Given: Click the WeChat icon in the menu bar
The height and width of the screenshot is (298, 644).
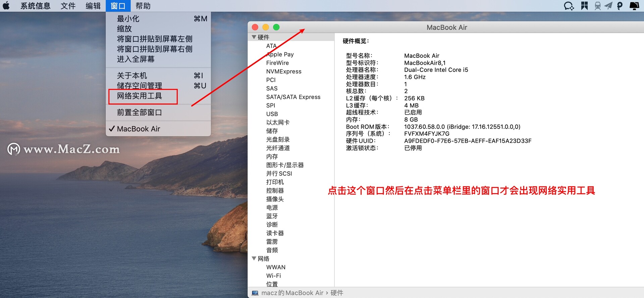Looking at the screenshot, I should (569, 6).
